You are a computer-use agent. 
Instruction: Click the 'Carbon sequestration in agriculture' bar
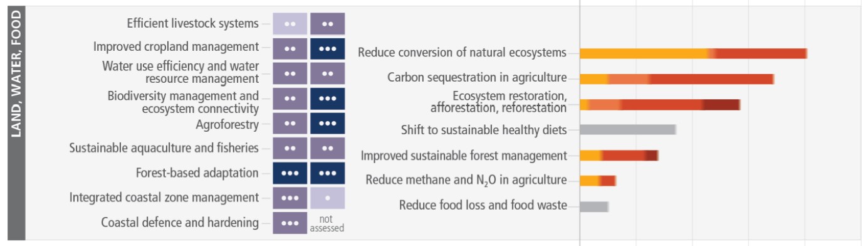677,79
